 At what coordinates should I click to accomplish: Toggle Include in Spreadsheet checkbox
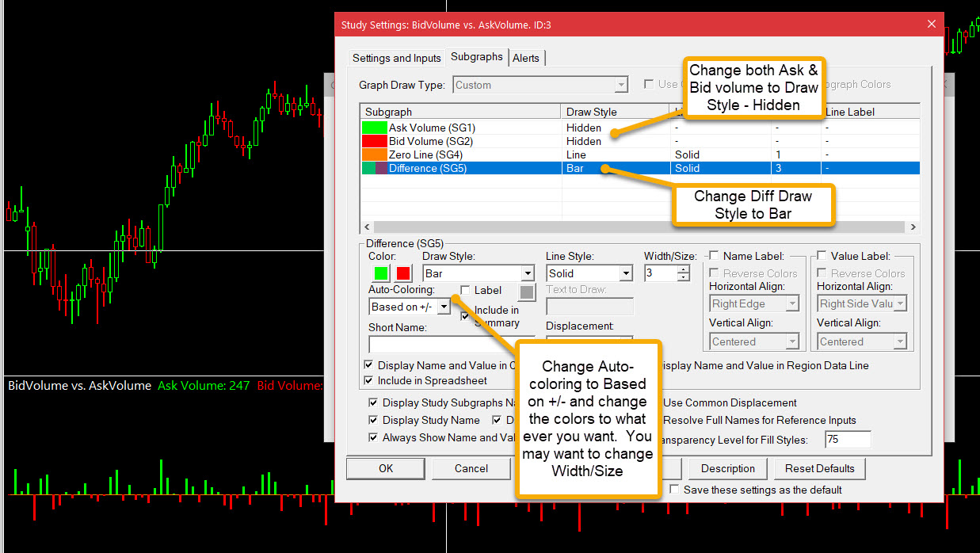point(368,380)
